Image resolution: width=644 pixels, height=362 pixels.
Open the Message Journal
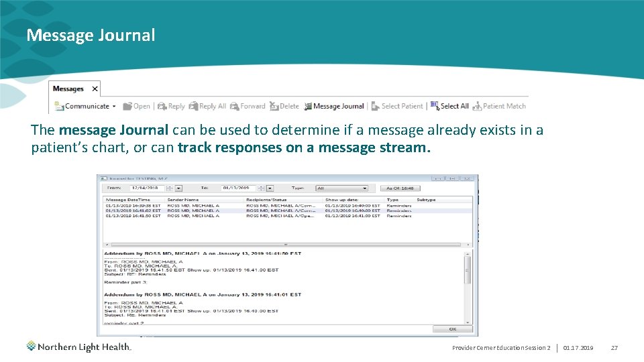(334, 107)
